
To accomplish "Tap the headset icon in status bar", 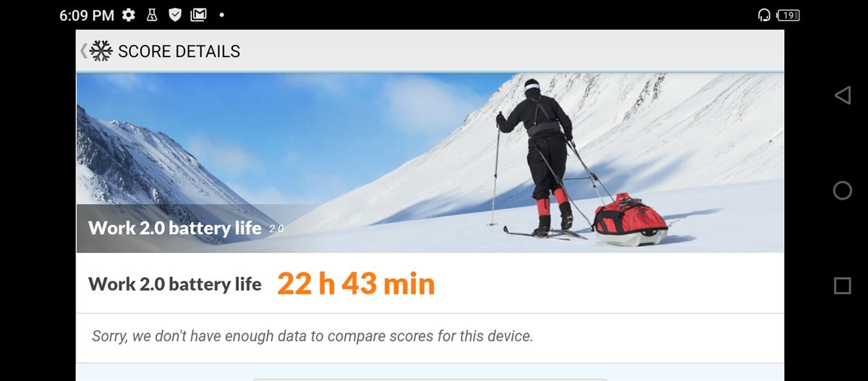I will pyautogui.click(x=764, y=14).
